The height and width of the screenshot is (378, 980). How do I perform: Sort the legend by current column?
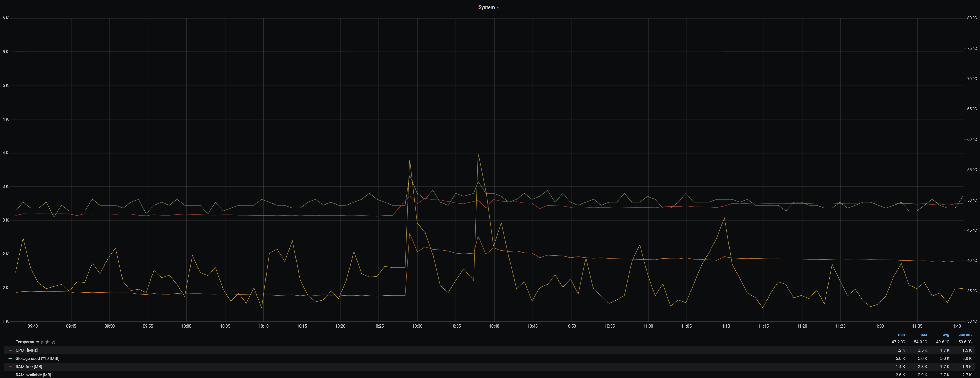coord(965,335)
